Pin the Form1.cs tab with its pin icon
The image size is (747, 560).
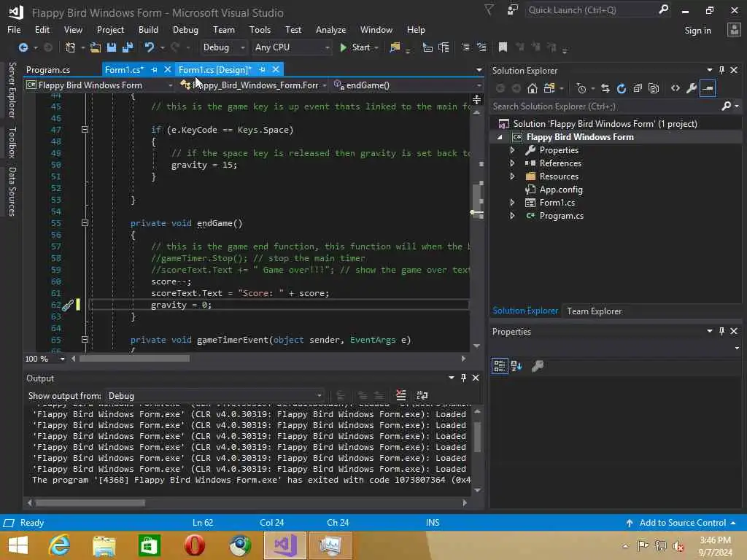pyautogui.click(x=154, y=70)
